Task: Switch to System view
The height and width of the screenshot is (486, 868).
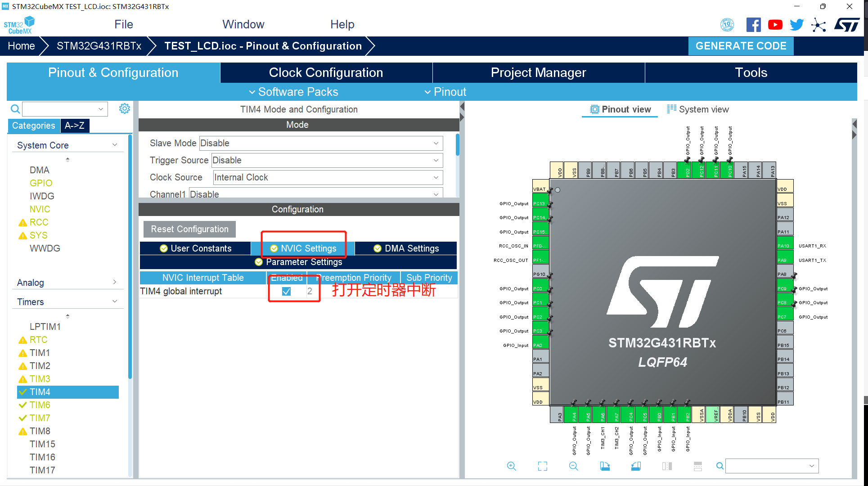Action: coord(697,109)
